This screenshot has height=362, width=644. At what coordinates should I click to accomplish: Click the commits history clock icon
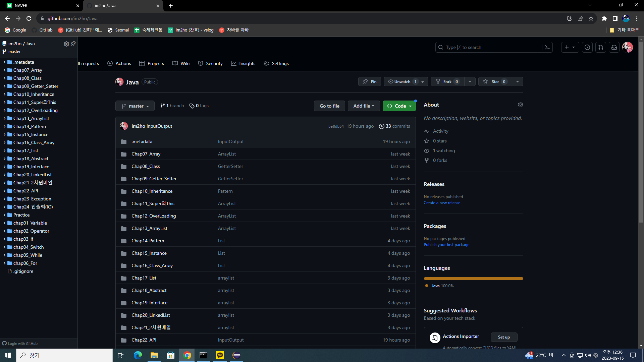pos(381,126)
